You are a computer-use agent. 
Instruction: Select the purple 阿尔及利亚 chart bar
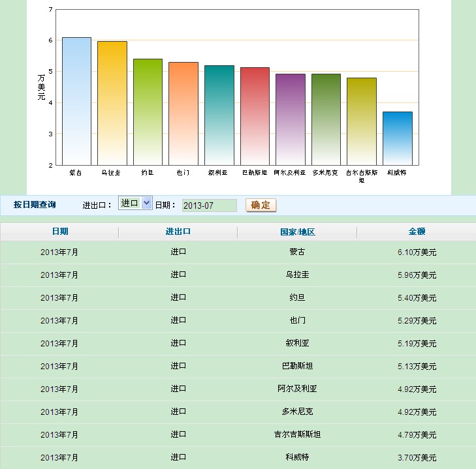290,119
